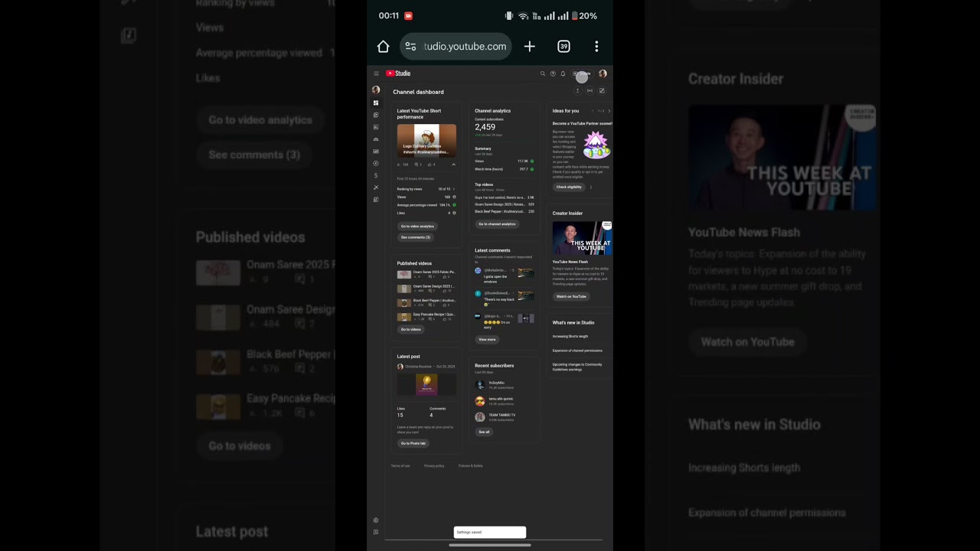
Task: Click the Check eligibility button
Action: point(569,187)
